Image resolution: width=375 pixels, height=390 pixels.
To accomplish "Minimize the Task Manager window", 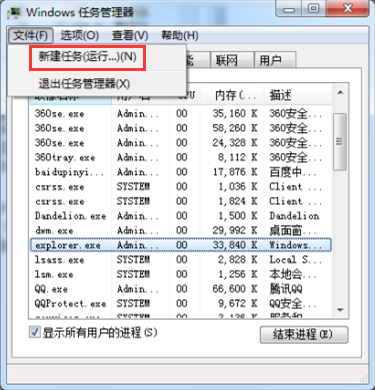I will [x=289, y=9].
